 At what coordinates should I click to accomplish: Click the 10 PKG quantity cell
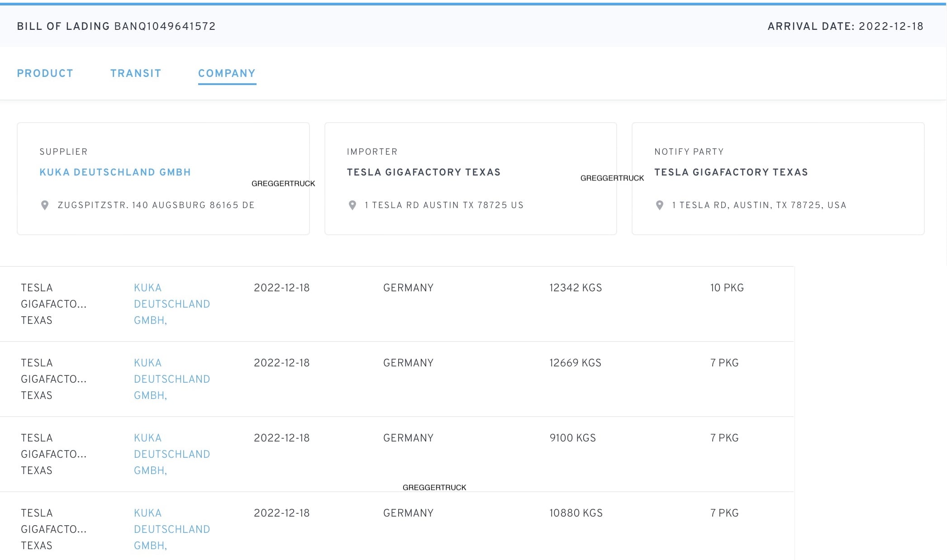point(727,288)
